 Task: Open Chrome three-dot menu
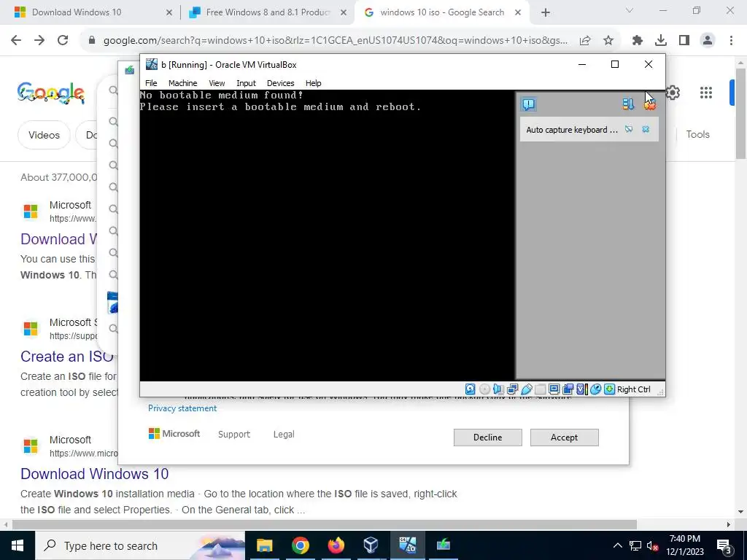[x=731, y=41]
